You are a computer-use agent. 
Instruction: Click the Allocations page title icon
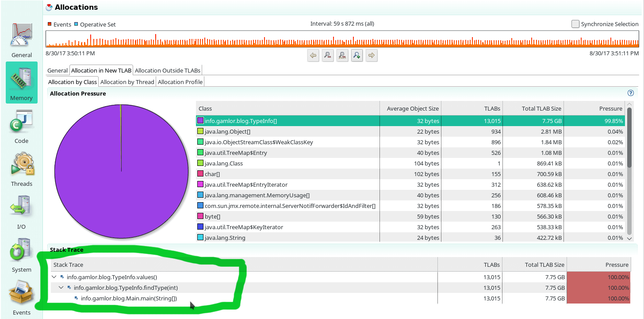(50, 7)
